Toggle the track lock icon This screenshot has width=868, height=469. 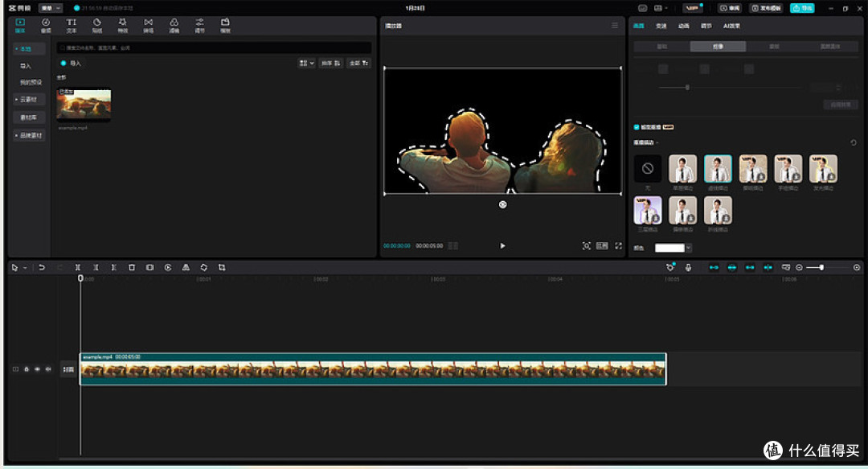click(x=26, y=369)
